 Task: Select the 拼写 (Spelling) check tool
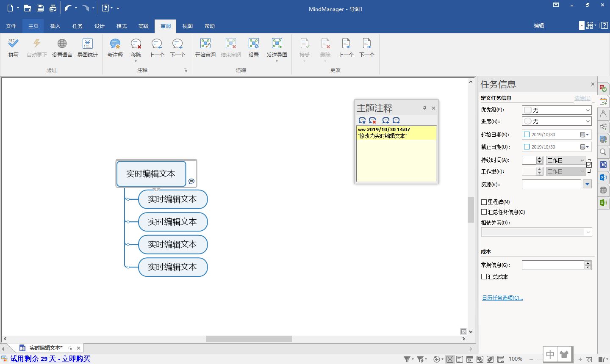[x=13, y=48]
